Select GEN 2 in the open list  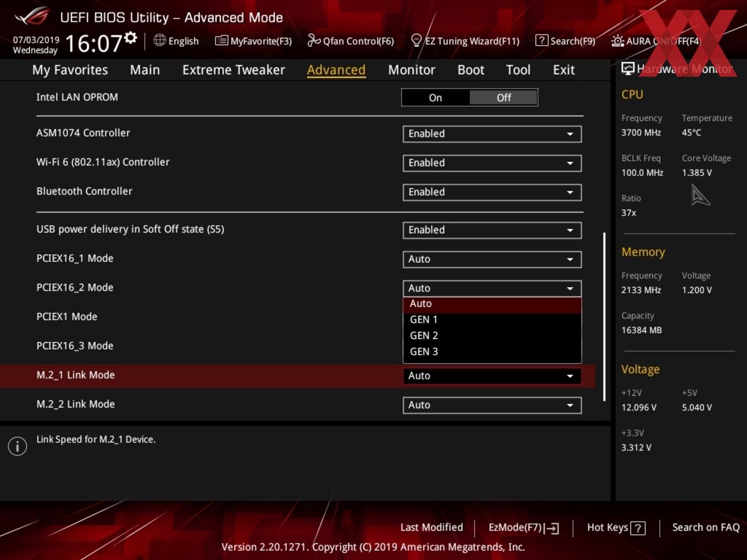pyautogui.click(x=492, y=335)
